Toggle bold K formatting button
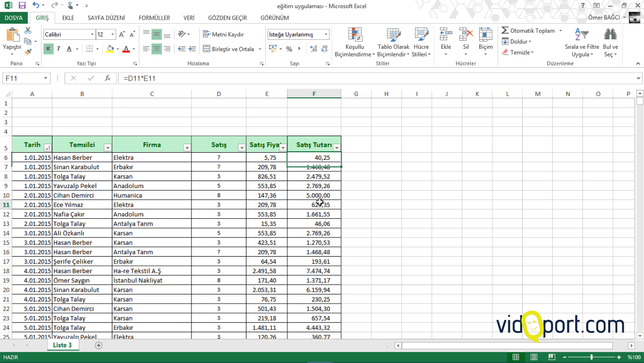The height and width of the screenshot is (363, 644). 48,49
